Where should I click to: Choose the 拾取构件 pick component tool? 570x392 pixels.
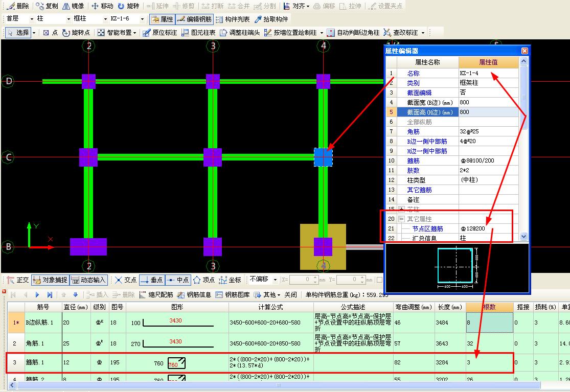click(271, 19)
